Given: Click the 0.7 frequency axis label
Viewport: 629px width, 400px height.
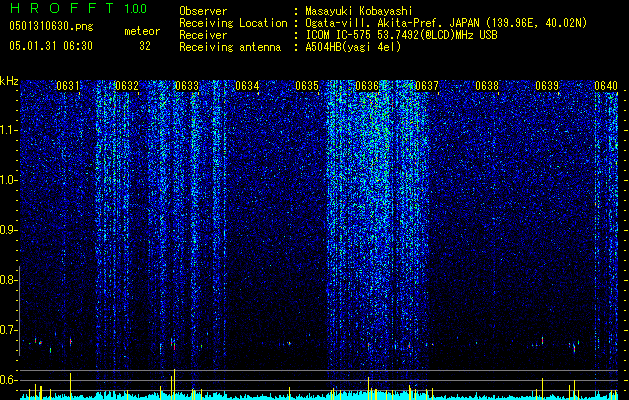Looking at the screenshot, I should click(x=8, y=330).
